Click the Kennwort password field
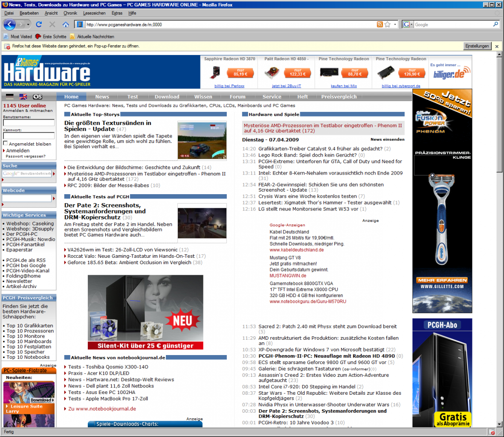Screen dimensions: 504x437 [29, 135]
